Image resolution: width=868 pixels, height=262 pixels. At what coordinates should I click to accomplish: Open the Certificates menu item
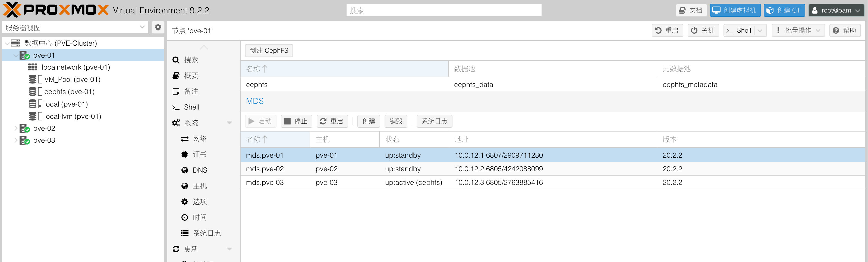(203, 154)
